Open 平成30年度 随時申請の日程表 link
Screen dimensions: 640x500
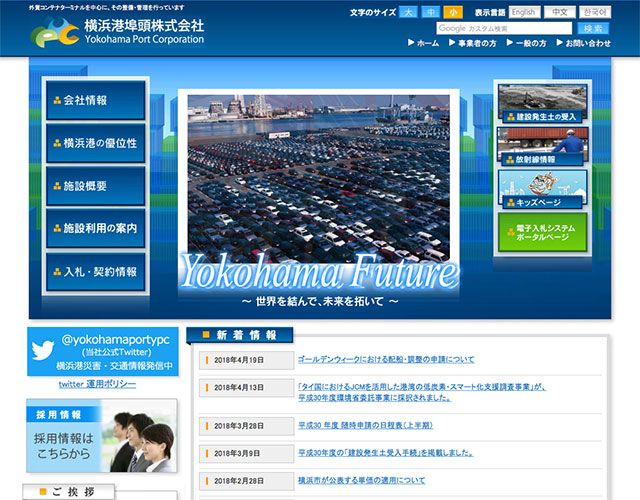click(365, 425)
